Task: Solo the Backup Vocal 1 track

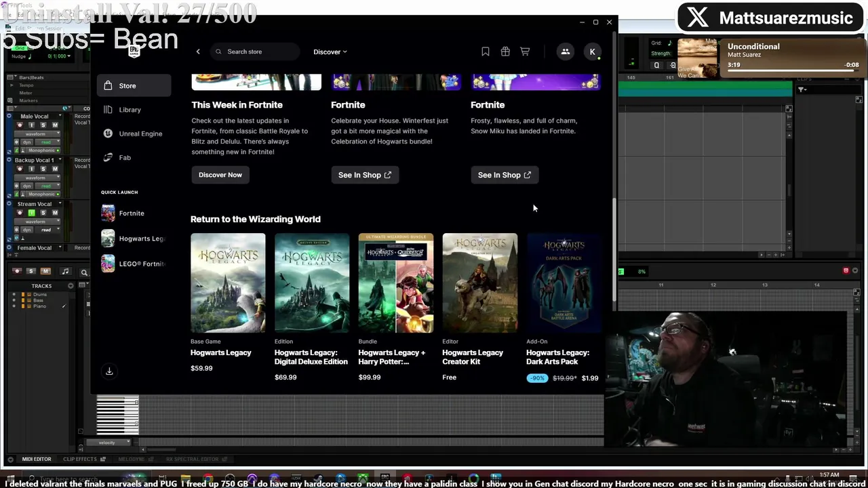Action: click(43, 169)
